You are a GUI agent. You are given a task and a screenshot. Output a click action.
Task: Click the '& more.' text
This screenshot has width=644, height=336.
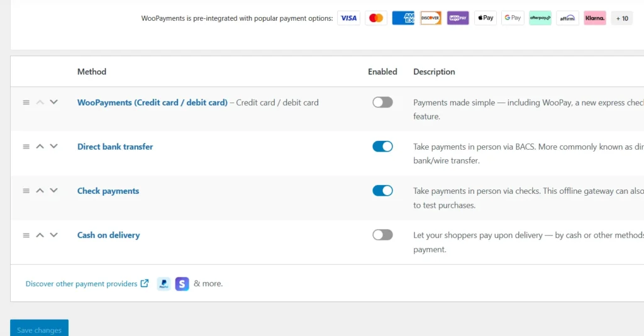click(208, 284)
